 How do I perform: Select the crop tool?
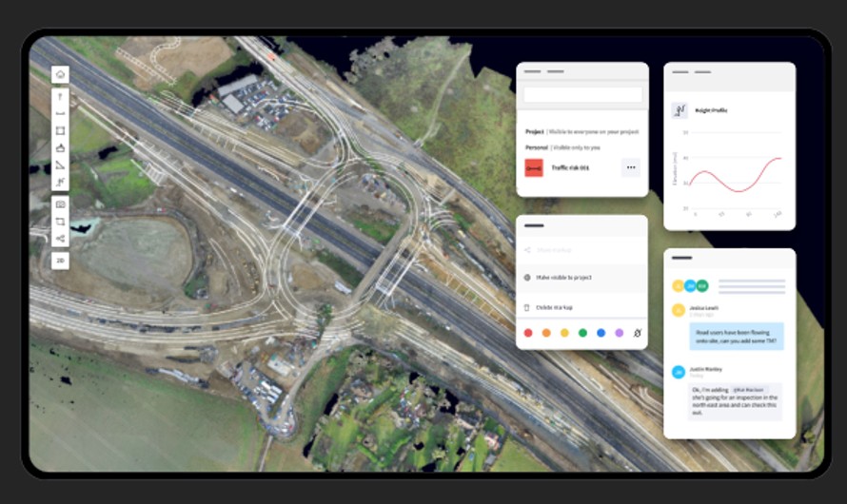(60, 222)
